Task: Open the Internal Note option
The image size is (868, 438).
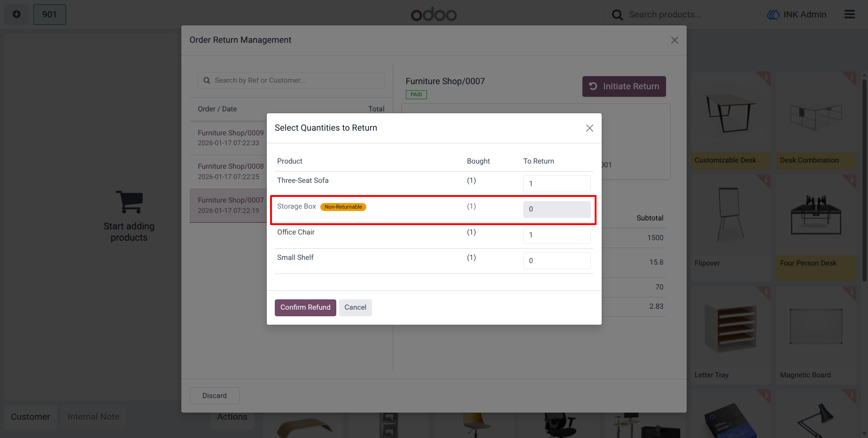Action: pos(93,417)
